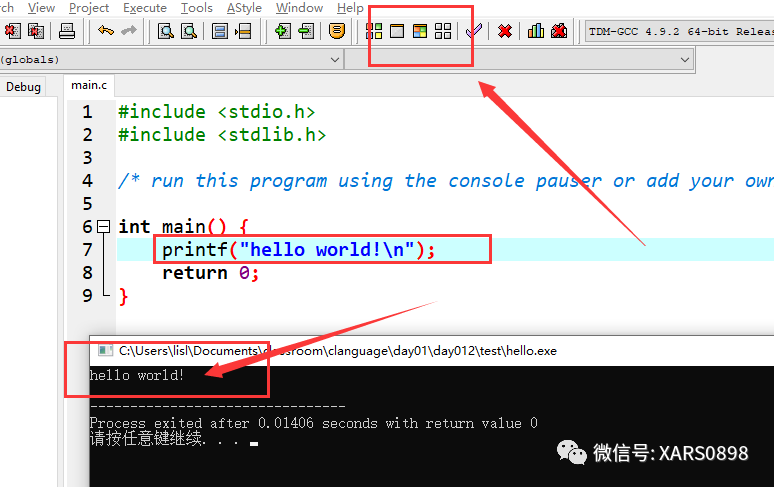This screenshot has width=774, height=487.
Task: Click the 'hello world!' console output
Action: tap(137, 375)
